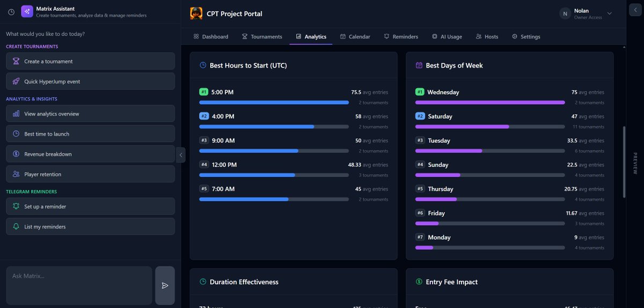Click the clock icon on Best time to launch
The image size is (644, 308).
[16, 134]
